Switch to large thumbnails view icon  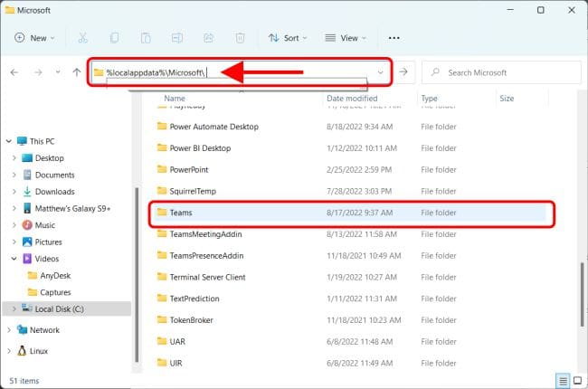pos(577,381)
